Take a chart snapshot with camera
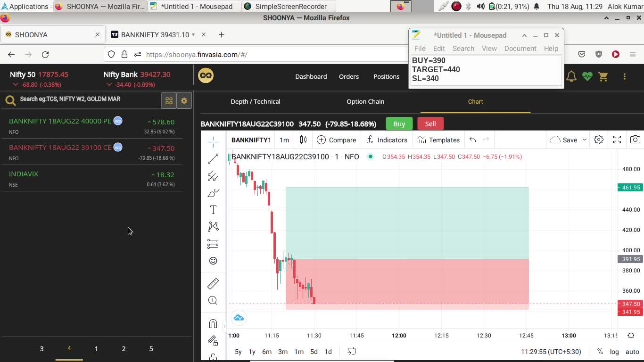Viewport: 644px width, 362px height. point(635,140)
